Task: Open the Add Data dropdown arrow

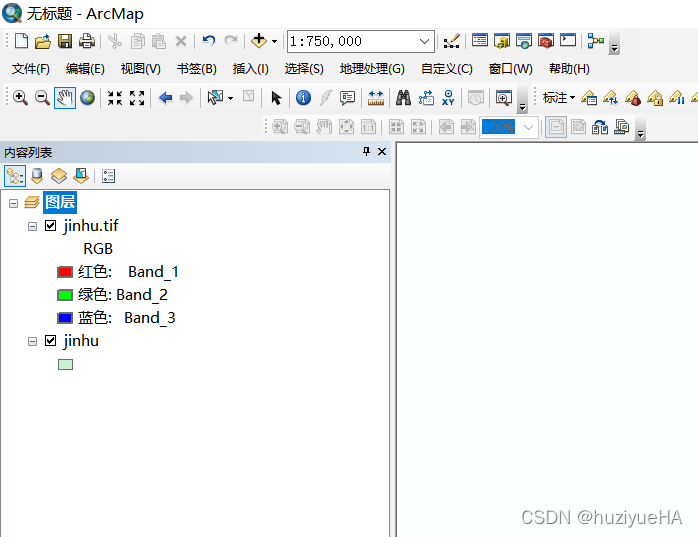Action: click(274, 42)
